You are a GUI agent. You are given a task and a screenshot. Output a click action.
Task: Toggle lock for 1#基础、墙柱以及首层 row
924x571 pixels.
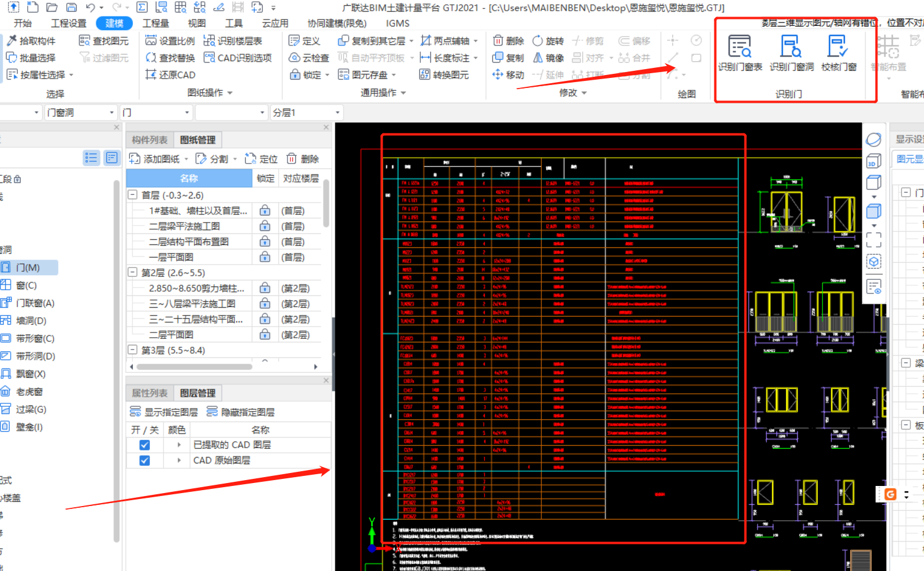click(x=265, y=211)
